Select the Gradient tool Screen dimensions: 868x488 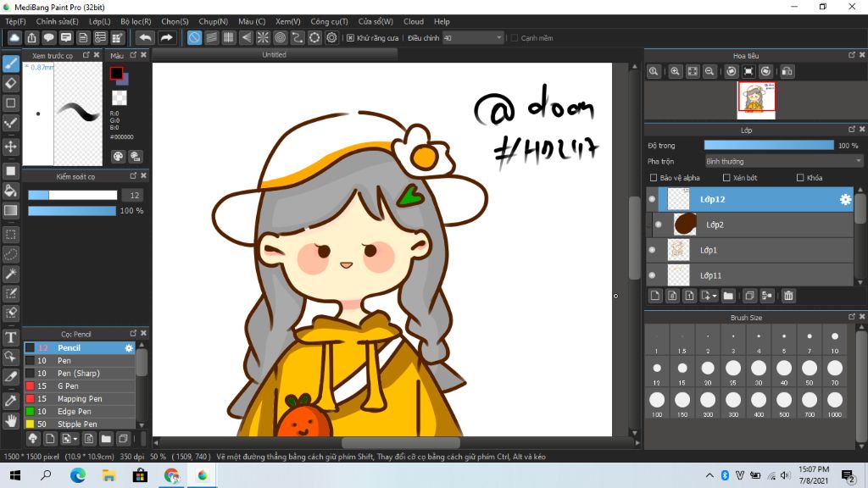pos(10,210)
